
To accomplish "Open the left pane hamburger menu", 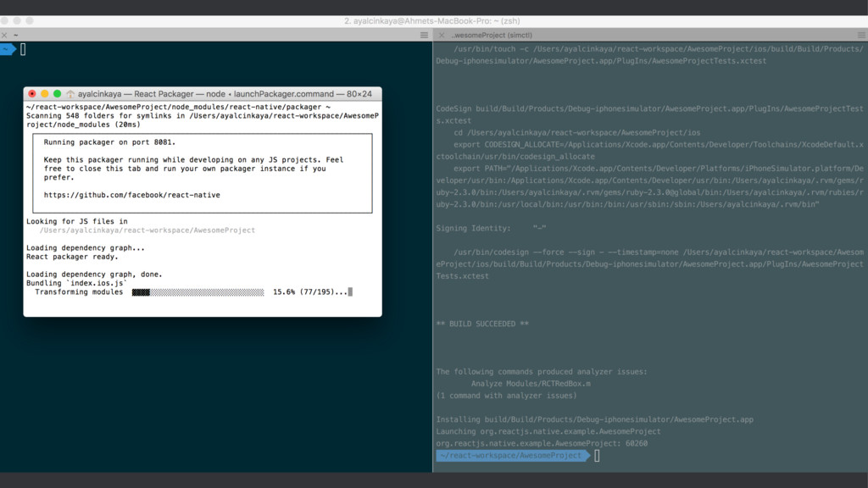I will [x=424, y=35].
